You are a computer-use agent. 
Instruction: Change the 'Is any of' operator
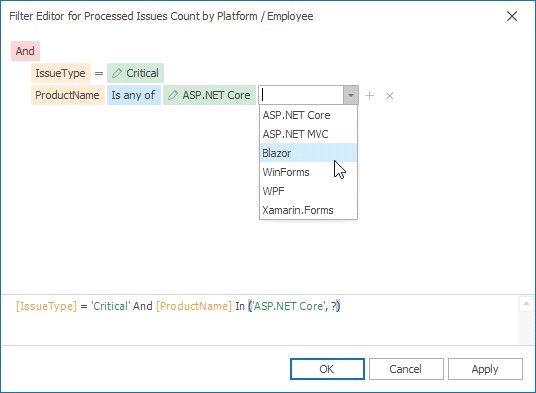pos(133,95)
